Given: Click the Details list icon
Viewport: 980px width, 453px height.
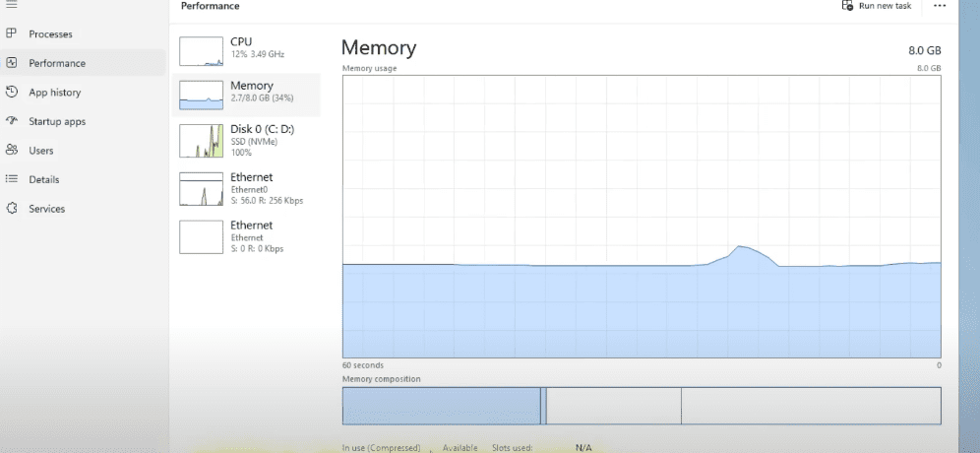Looking at the screenshot, I should coord(12,179).
